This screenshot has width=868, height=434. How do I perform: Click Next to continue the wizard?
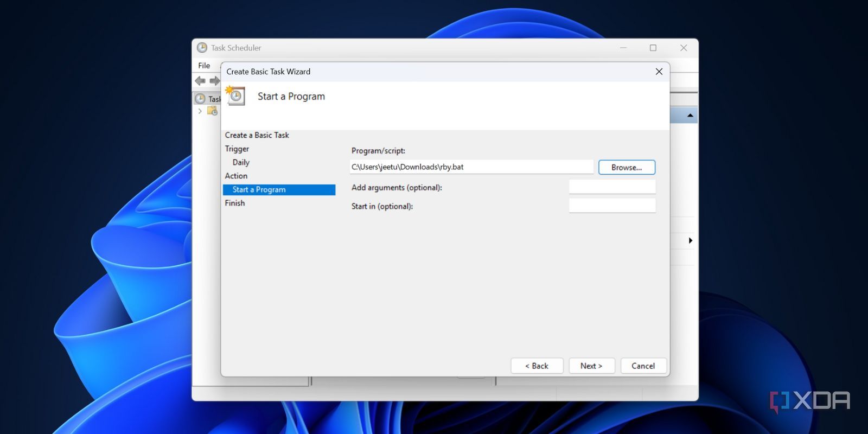pos(592,366)
